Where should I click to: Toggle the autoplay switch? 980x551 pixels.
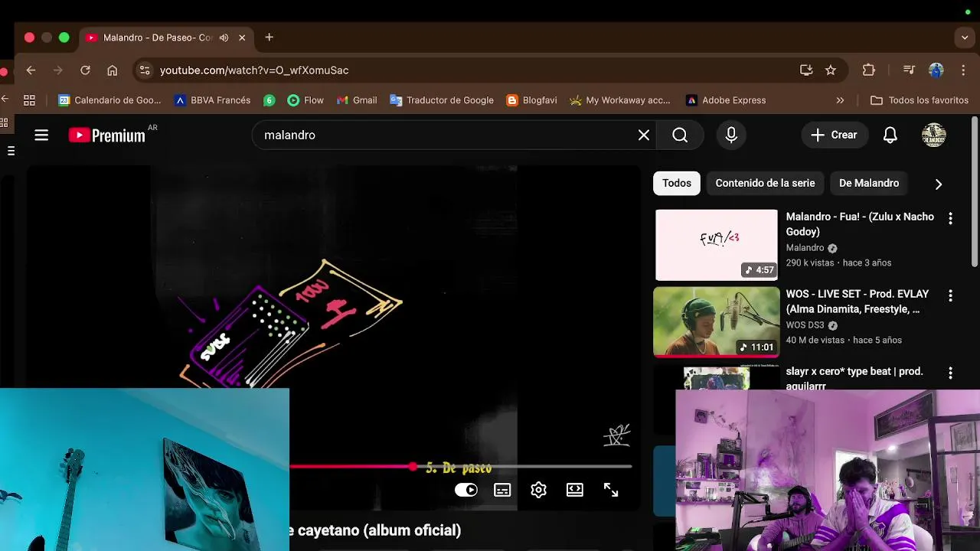(465, 490)
